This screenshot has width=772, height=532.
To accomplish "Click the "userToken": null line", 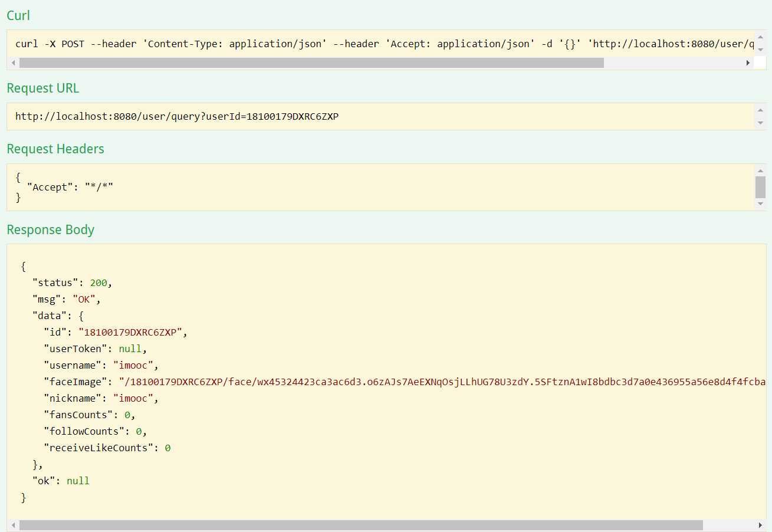I will [x=96, y=349].
